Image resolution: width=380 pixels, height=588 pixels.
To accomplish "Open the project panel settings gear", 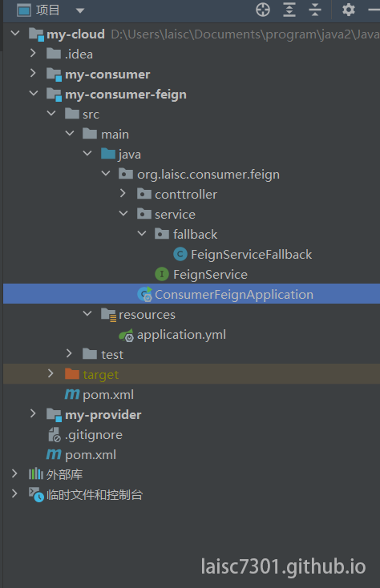I will click(349, 10).
